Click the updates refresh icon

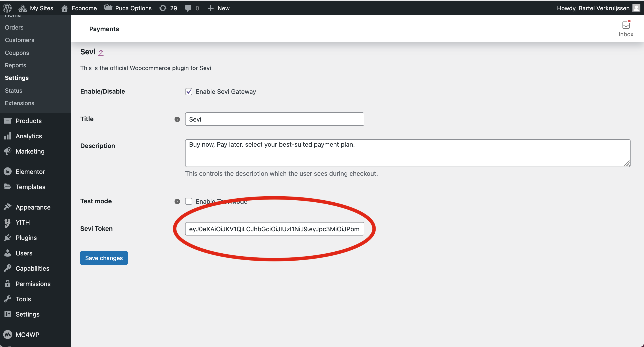coord(163,8)
